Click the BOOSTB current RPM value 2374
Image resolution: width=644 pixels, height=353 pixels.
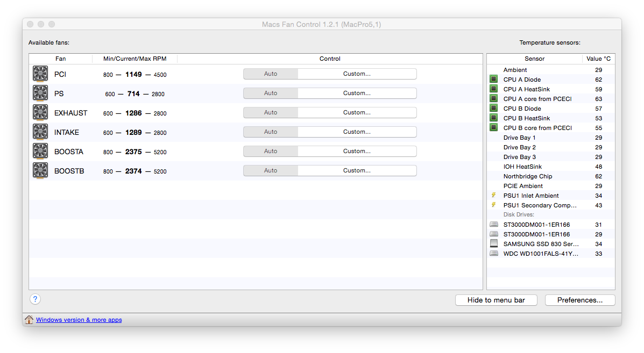click(133, 170)
